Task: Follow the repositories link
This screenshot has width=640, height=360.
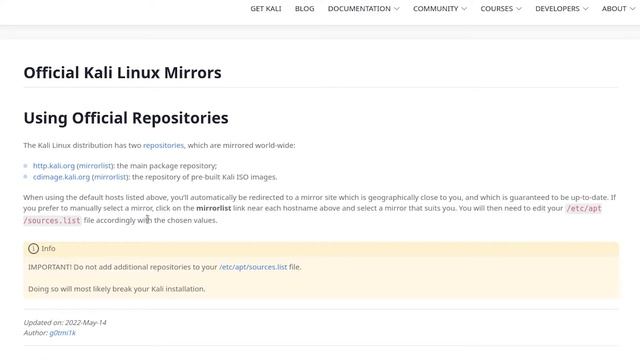Action: point(163,145)
